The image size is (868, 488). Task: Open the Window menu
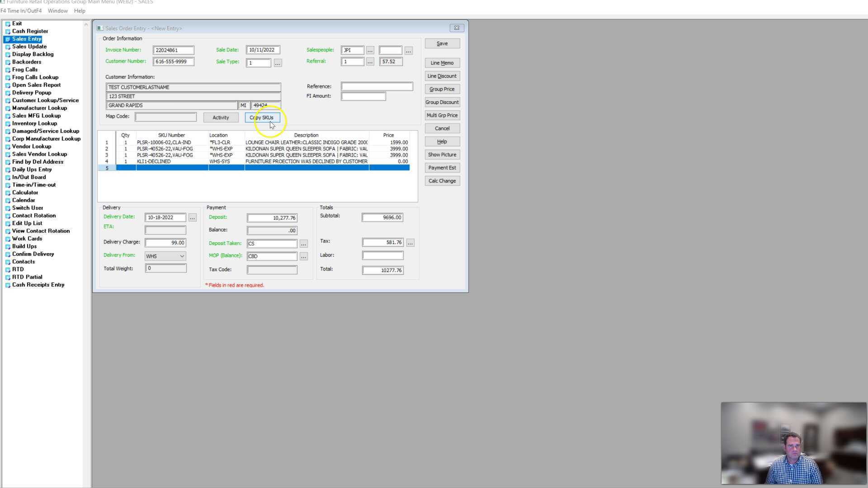pyautogui.click(x=57, y=10)
